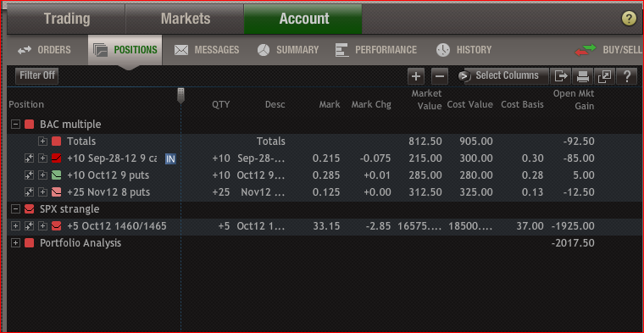Click the Sep-28-12 9 calls row tool icon
This screenshot has width=644, height=333.
coord(29,158)
